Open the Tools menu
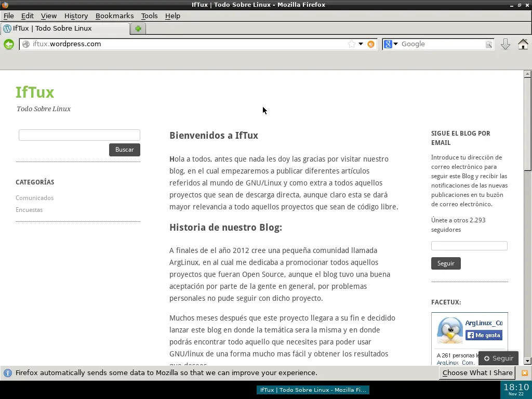The image size is (532, 399). [149, 16]
